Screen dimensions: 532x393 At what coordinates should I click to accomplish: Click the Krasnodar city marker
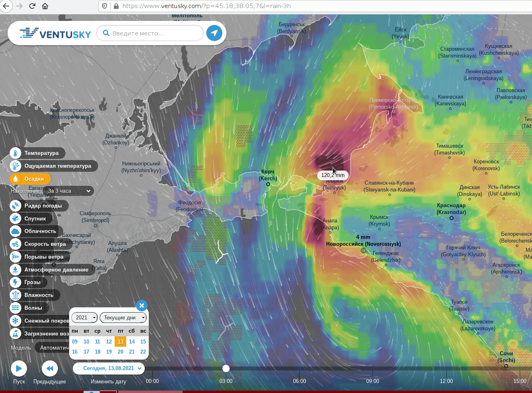[452, 218]
